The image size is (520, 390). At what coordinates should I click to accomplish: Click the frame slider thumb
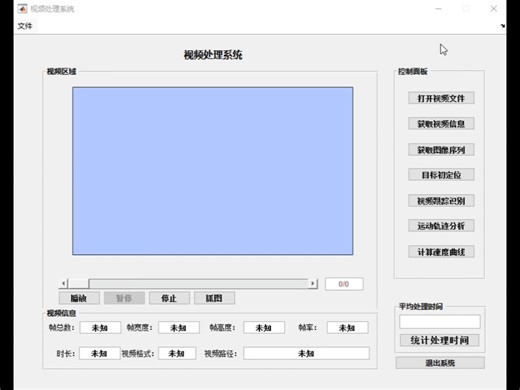click(78, 284)
